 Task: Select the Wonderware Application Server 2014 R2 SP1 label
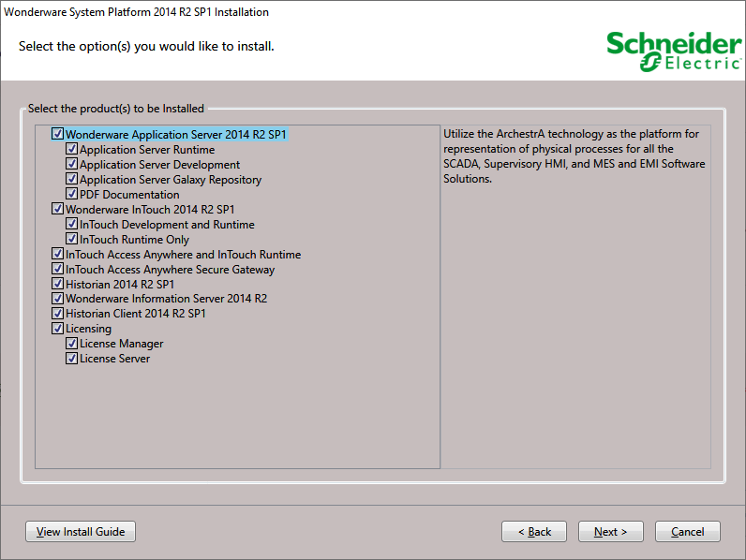pyautogui.click(x=176, y=135)
